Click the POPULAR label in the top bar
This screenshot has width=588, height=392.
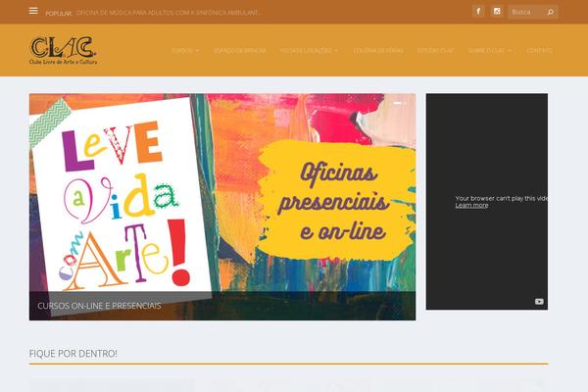pos(58,13)
